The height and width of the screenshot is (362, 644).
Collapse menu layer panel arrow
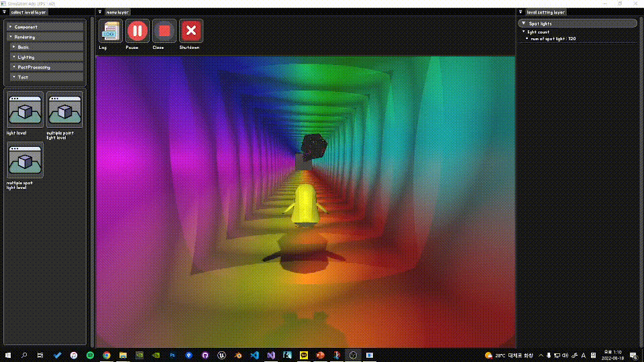(100, 12)
